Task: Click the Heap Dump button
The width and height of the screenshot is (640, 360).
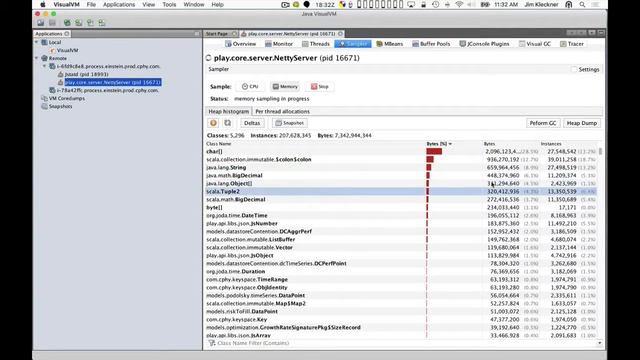Action: click(x=582, y=123)
